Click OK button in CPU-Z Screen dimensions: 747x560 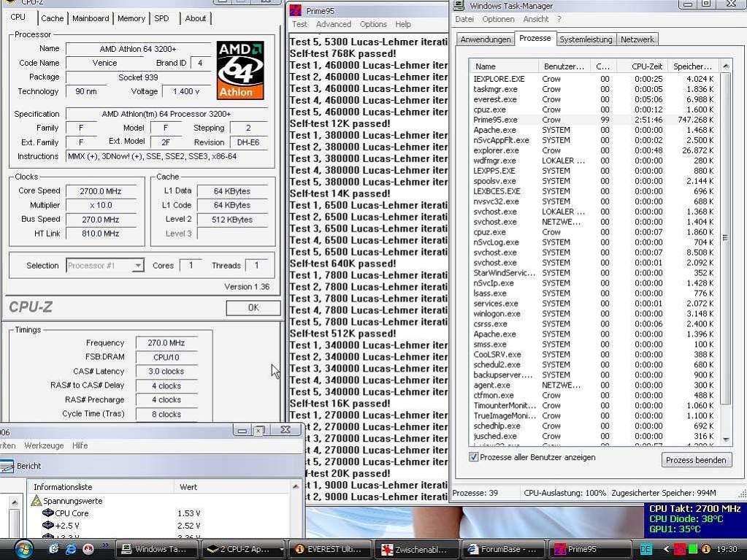tap(253, 307)
